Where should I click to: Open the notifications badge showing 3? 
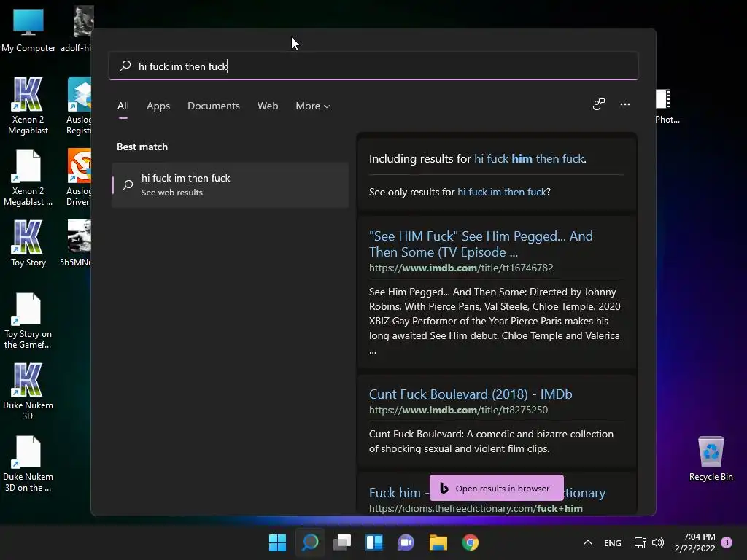point(727,542)
